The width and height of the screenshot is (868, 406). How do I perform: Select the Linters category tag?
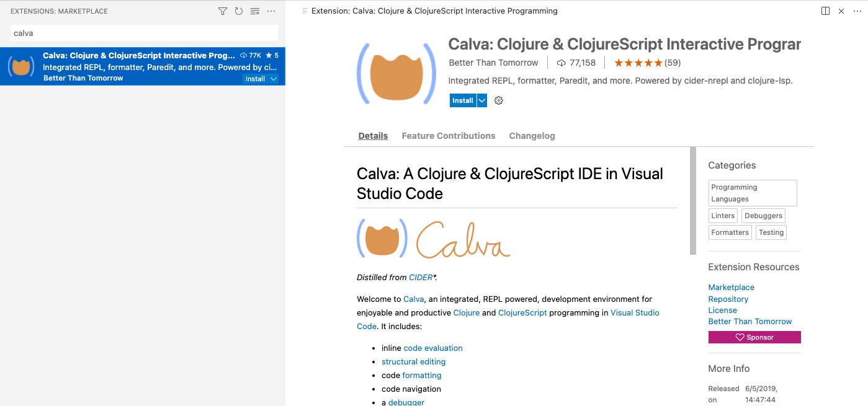pos(723,216)
